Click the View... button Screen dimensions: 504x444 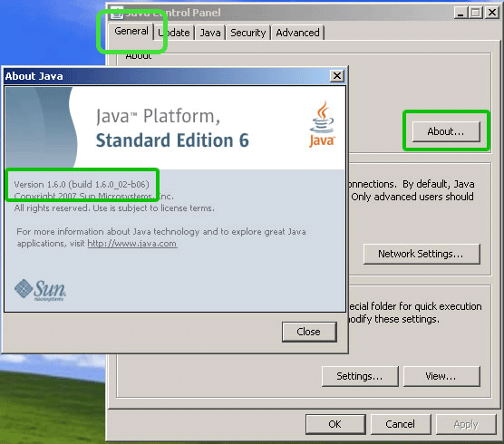click(441, 376)
